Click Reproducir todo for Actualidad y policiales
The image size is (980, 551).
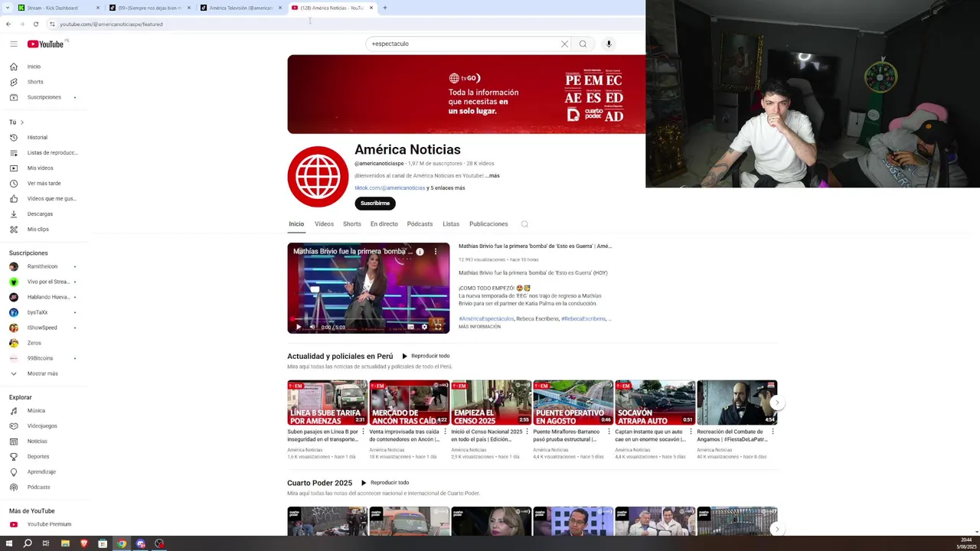click(x=426, y=356)
